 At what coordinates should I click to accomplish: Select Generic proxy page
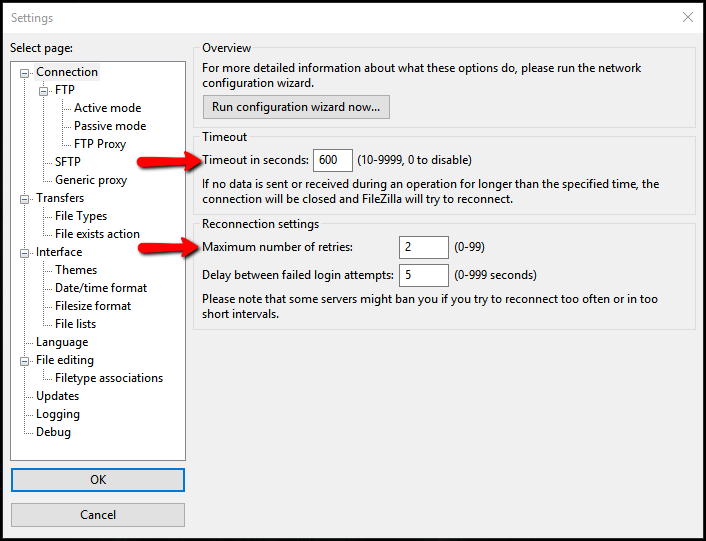(x=91, y=180)
